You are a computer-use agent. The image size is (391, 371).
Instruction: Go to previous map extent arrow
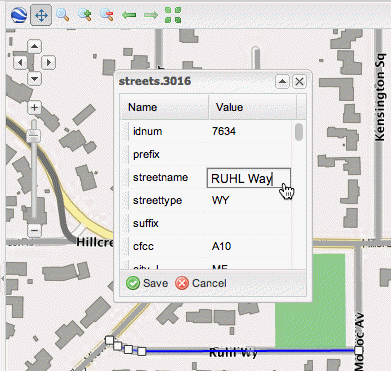[129, 15]
